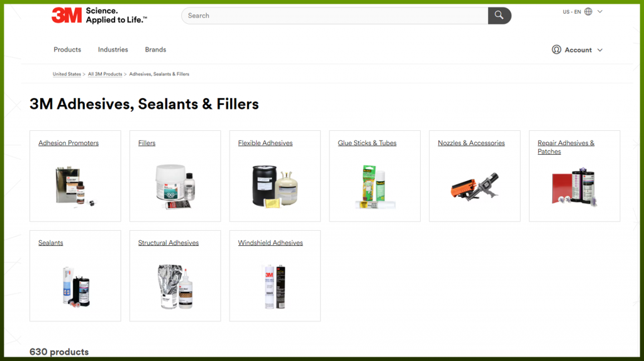Click the Flexible Adhesives drum image
644x361 pixels.
[x=274, y=186]
